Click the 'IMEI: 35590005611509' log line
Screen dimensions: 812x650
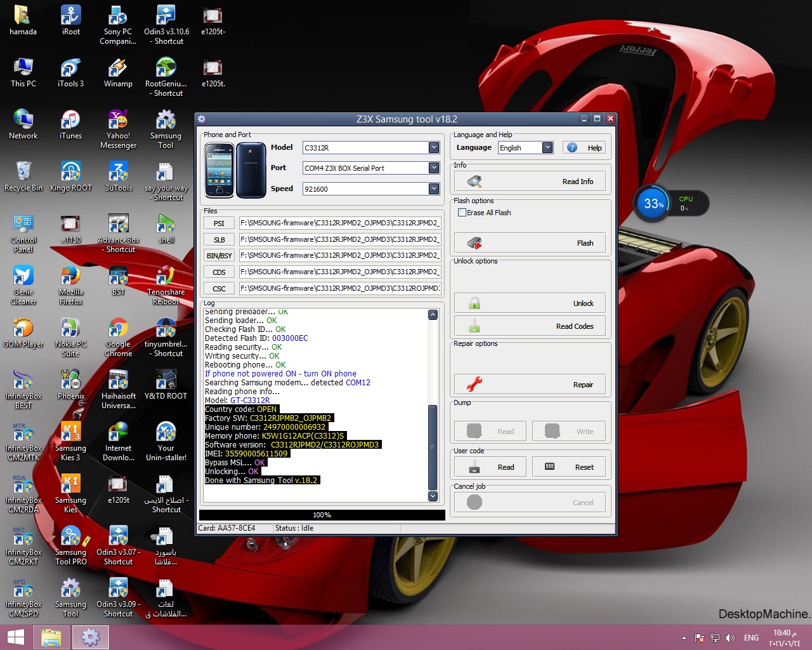(x=247, y=453)
